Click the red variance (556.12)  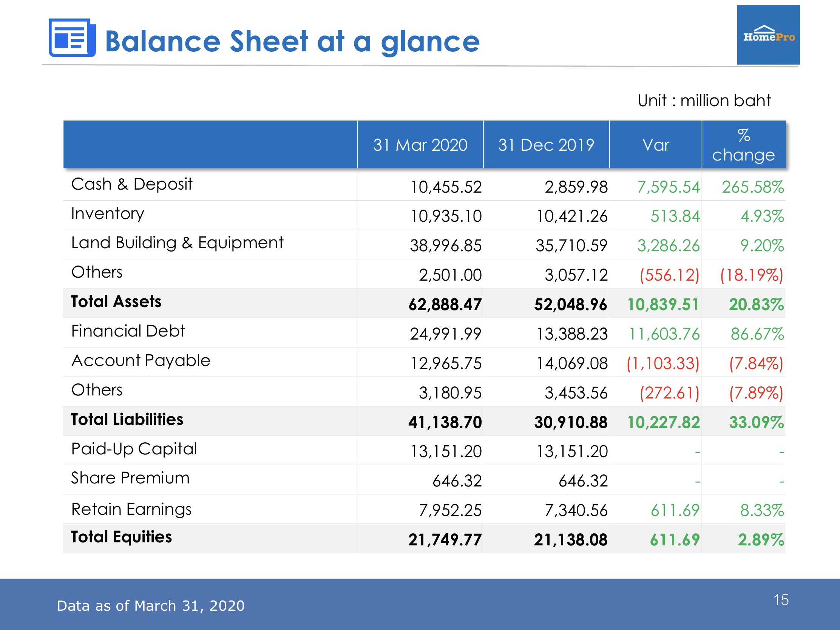670,275
